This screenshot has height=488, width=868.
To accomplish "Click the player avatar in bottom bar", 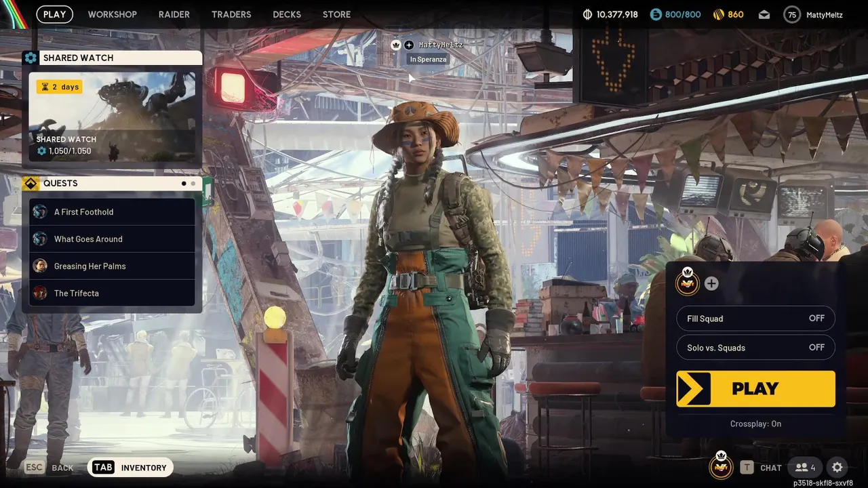I will 721,466.
